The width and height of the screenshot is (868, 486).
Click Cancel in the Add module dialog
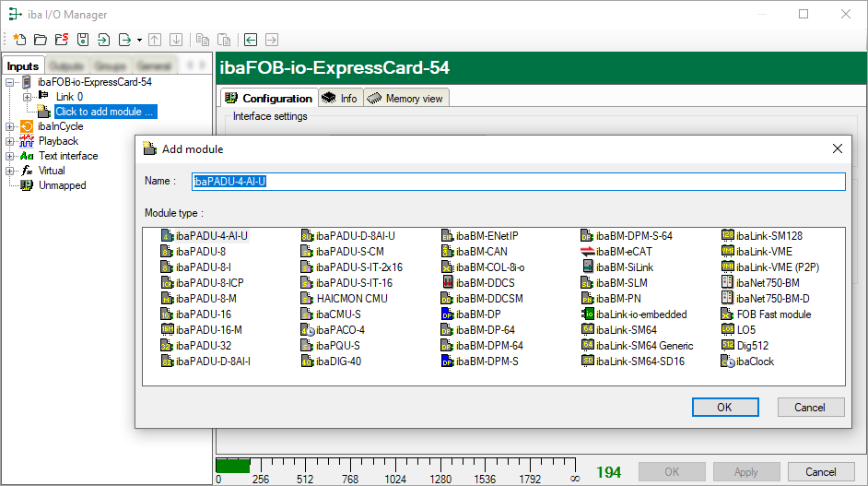pos(810,408)
